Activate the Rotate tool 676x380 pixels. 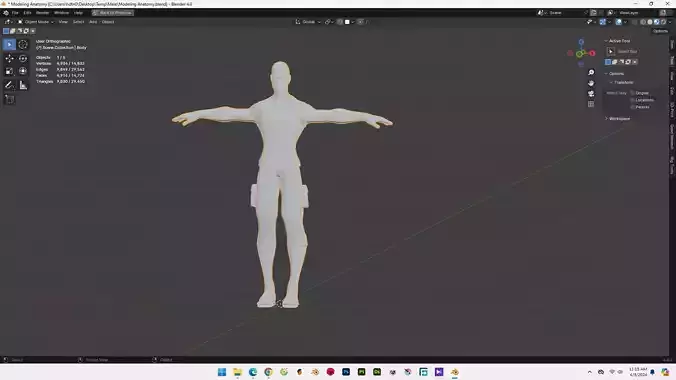pyautogui.click(x=23, y=58)
